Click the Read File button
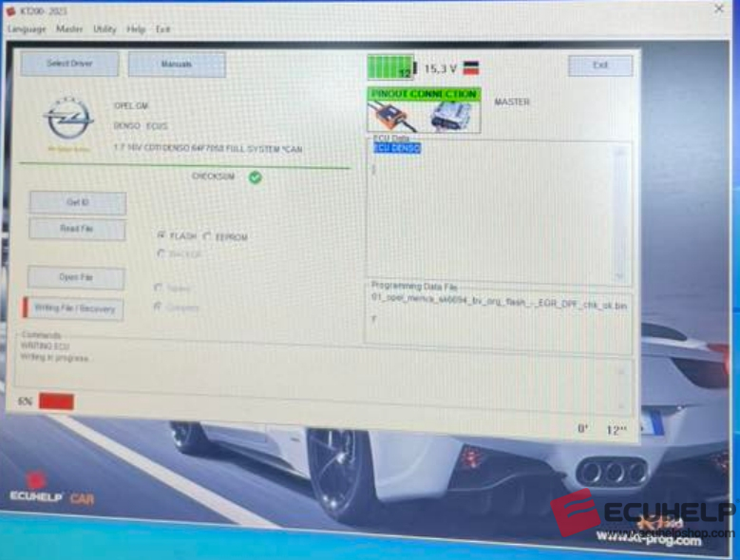Image resolution: width=740 pixels, height=560 pixels. click(x=77, y=229)
